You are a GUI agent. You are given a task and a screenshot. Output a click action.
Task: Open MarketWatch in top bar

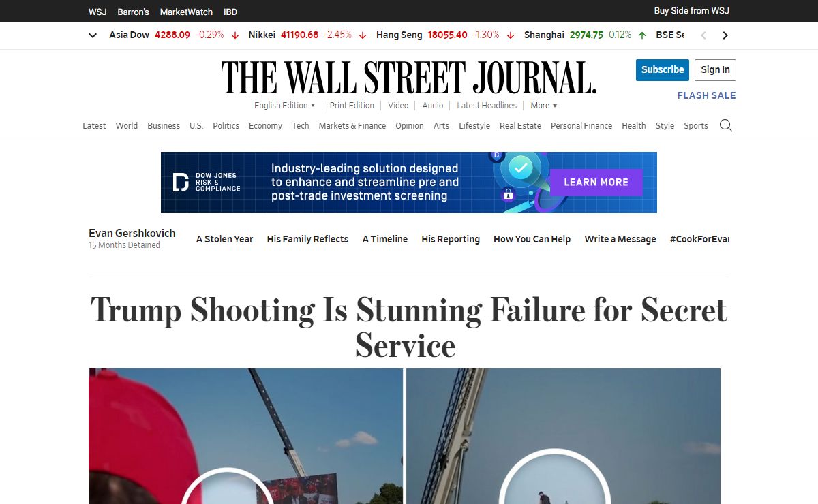coord(186,12)
